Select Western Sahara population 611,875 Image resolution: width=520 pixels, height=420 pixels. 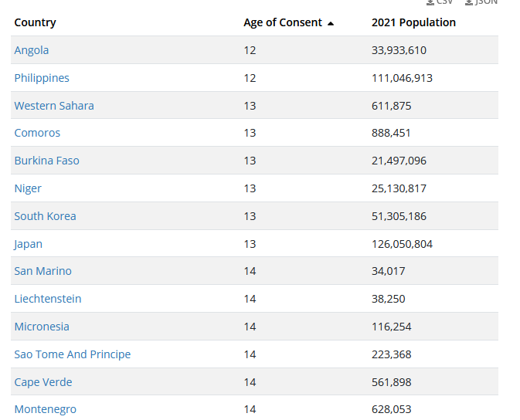click(391, 106)
